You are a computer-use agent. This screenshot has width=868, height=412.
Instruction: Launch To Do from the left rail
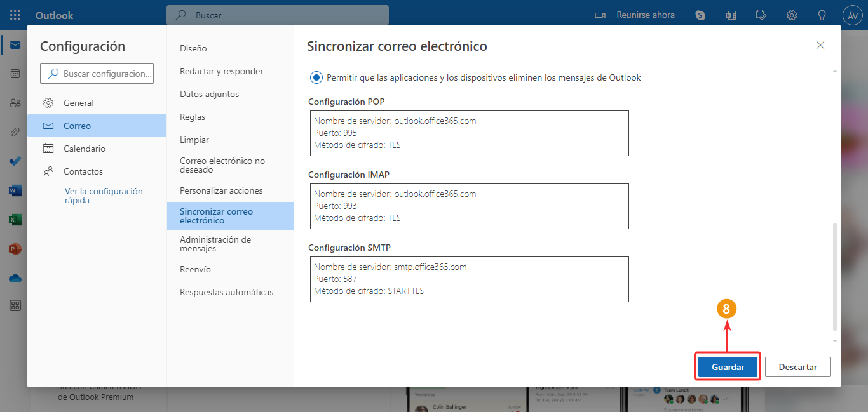[15, 161]
